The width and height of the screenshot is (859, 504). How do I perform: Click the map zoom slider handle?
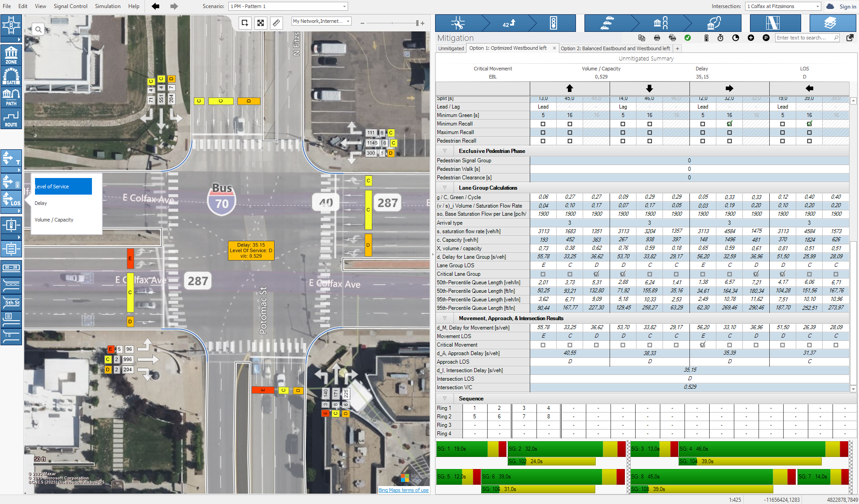pyautogui.click(x=417, y=23)
